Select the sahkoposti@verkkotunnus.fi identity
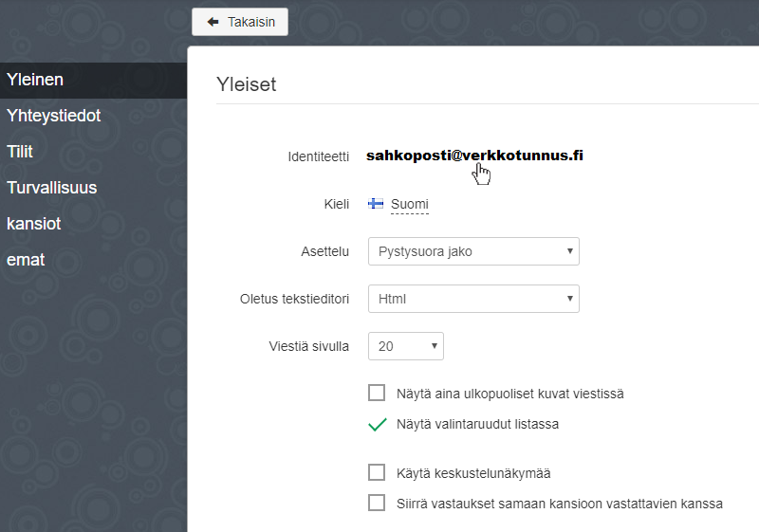759x532 pixels. [x=474, y=156]
